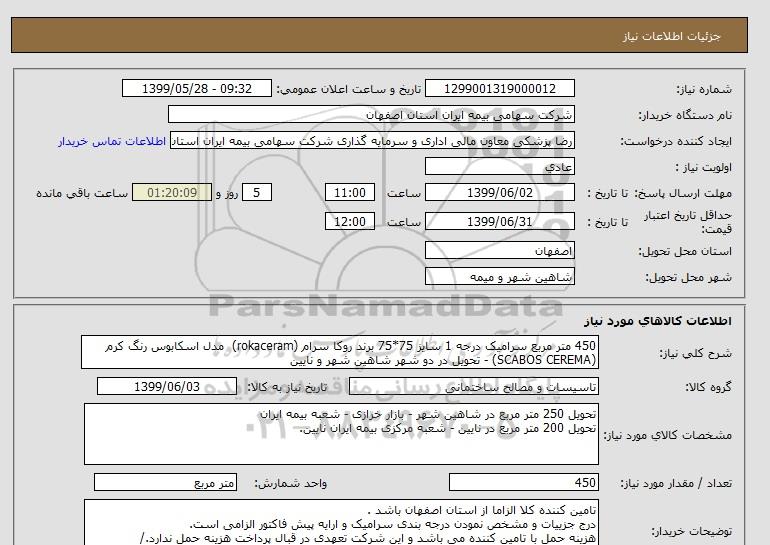Select the unit field متر مربع

165,482
